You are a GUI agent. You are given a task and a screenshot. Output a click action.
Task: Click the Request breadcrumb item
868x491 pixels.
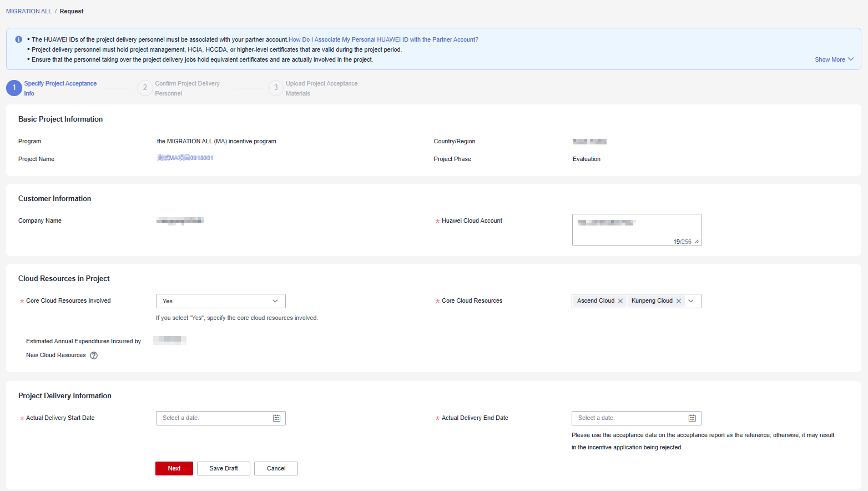click(x=72, y=11)
